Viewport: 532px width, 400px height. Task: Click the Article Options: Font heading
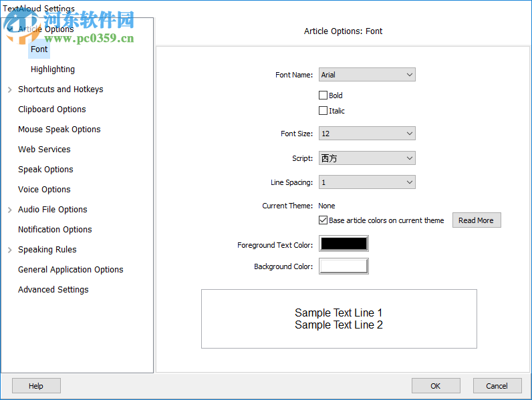[x=343, y=31]
